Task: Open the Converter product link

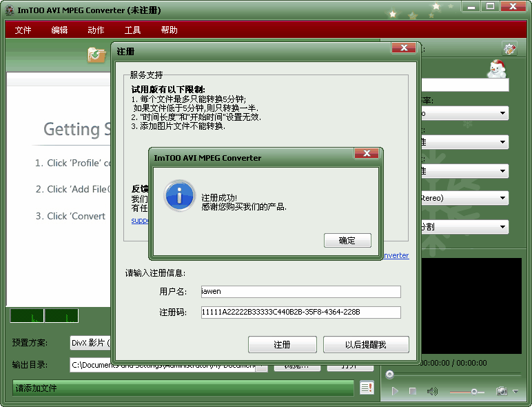Action: pos(396,255)
